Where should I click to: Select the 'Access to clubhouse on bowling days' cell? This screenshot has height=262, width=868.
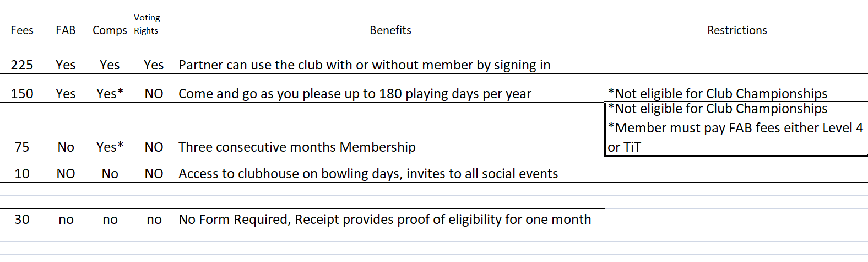click(368, 173)
